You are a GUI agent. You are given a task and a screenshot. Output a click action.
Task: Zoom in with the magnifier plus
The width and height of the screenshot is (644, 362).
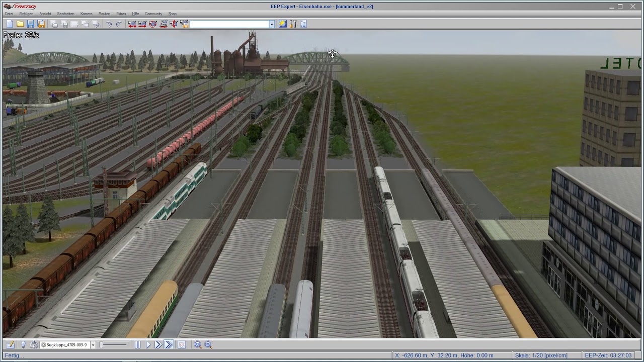[x=198, y=345]
